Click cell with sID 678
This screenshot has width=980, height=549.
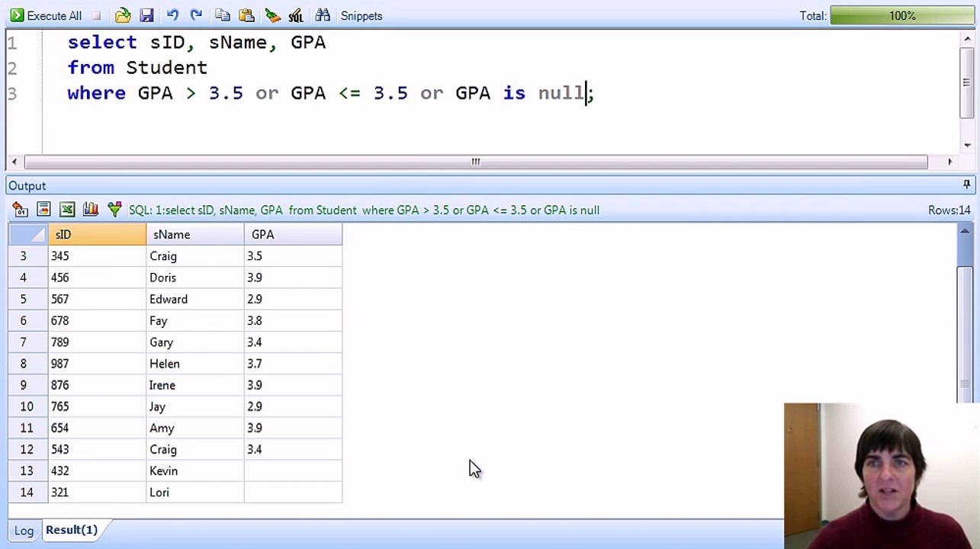[x=97, y=321]
